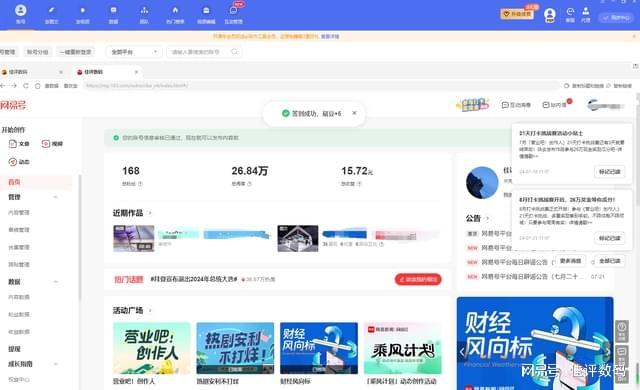This screenshot has height=390, width=640.
Task: Open the 互动消息 message icon
Action: 505,105
